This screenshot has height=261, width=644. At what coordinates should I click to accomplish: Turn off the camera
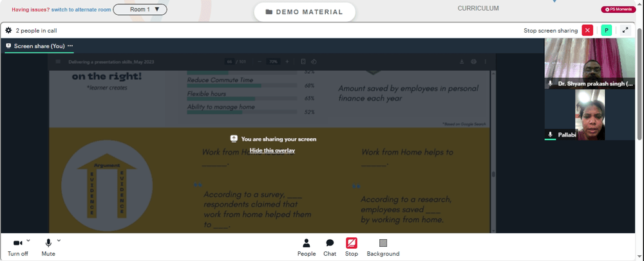pyautogui.click(x=17, y=248)
